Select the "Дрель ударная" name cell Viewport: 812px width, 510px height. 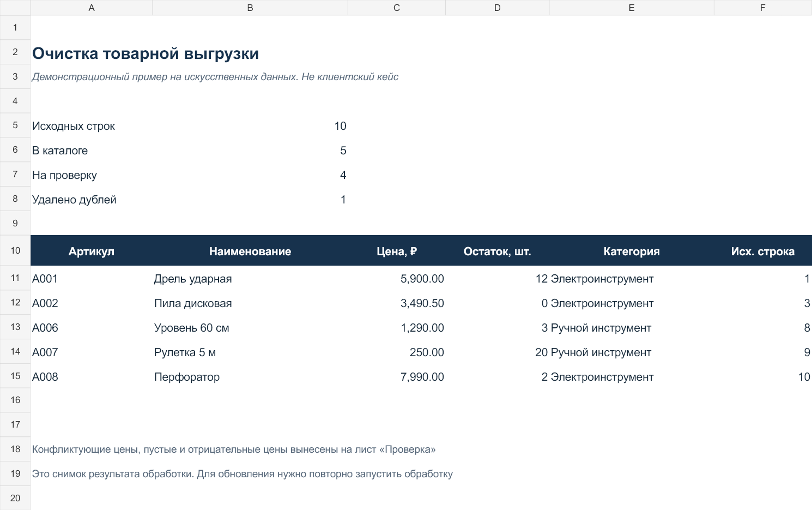click(250, 279)
